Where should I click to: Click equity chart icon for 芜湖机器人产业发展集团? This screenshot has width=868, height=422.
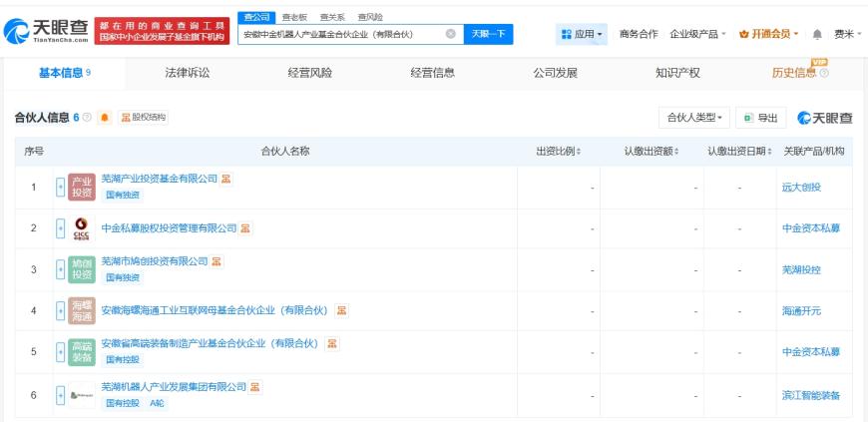point(254,386)
